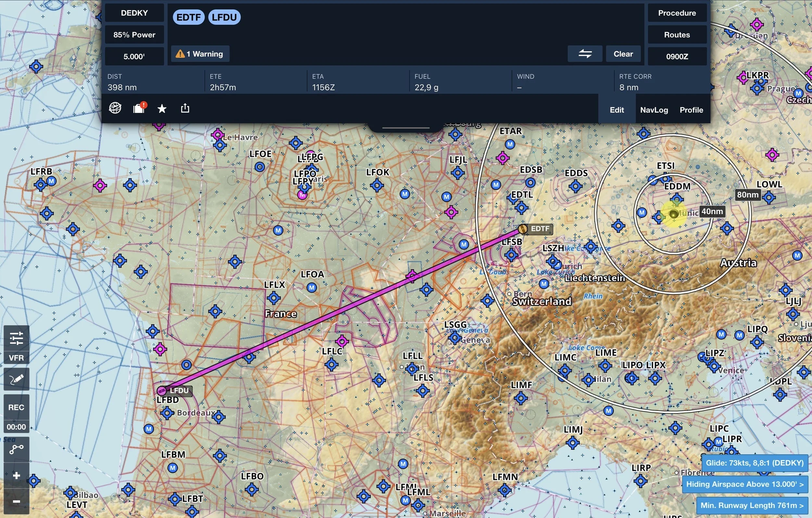Image resolution: width=812 pixels, height=518 pixels.
Task: Open the globe route planner icon
Action: click(x=115, y=108)
